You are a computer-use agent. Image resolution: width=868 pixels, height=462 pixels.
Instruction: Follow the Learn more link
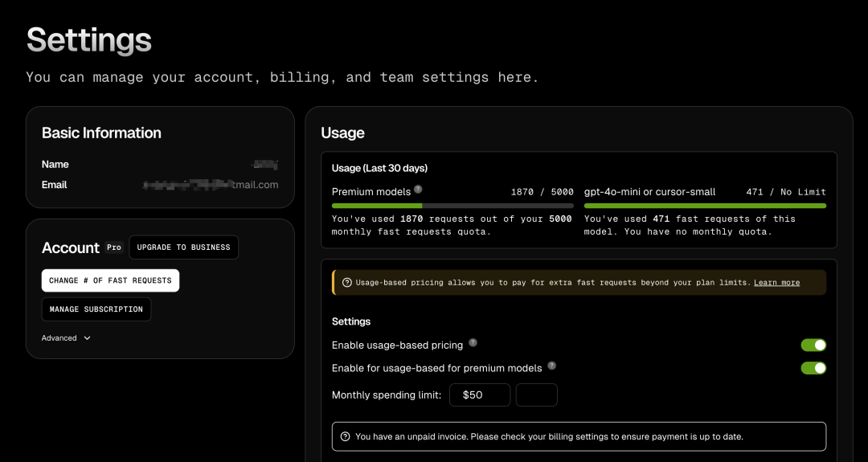[x=776, y=283]
